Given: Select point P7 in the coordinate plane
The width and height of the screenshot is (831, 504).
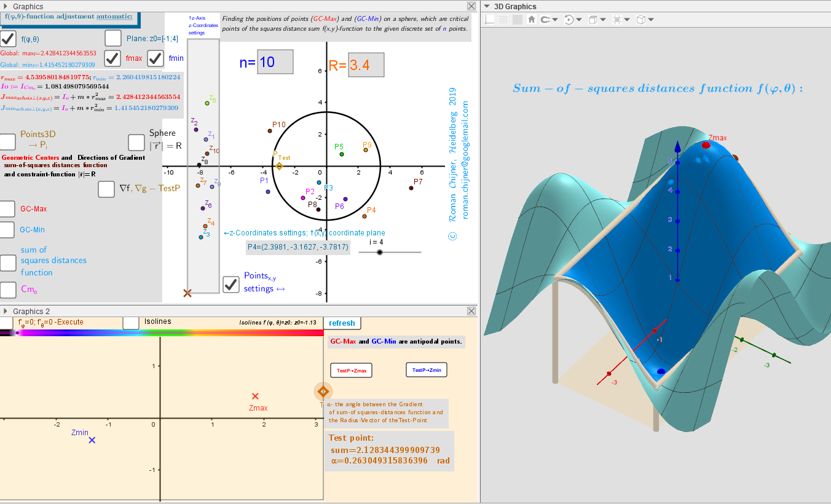Looking at the screenshot, I should click(411, 187).
